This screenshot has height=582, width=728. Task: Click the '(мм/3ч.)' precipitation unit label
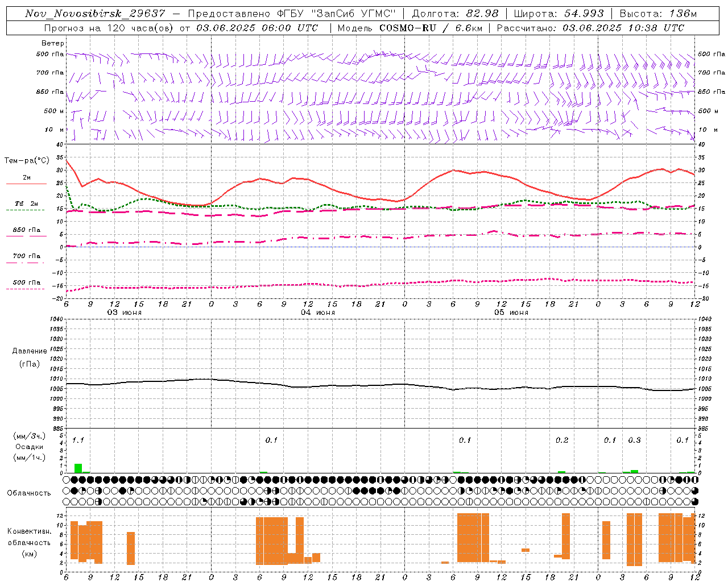point(29,436)
